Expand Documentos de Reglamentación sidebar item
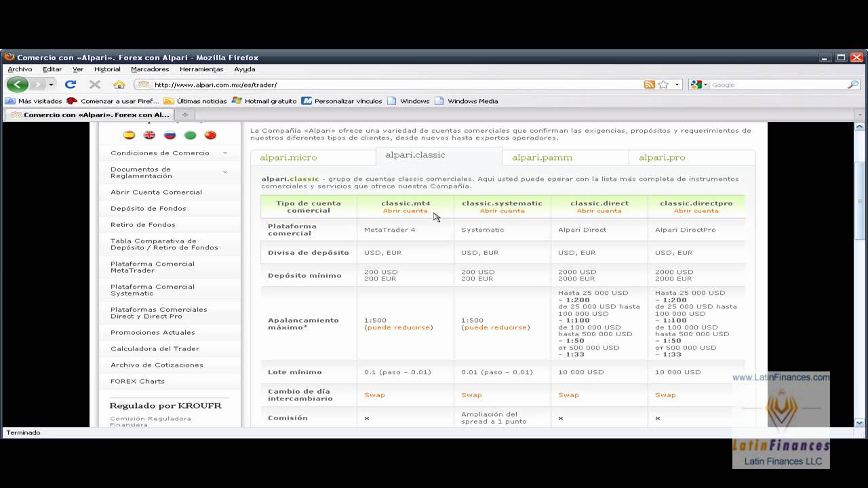 click(169, 173)
